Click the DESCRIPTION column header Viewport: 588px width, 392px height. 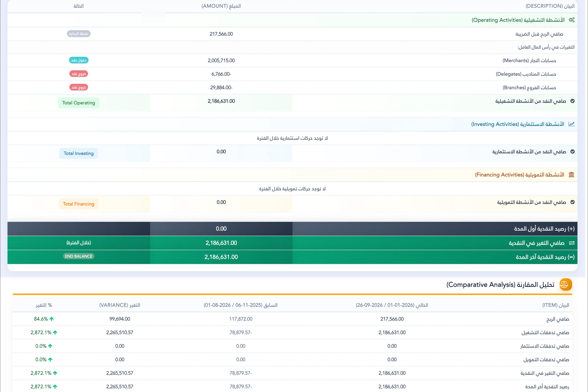pos(550,6)
